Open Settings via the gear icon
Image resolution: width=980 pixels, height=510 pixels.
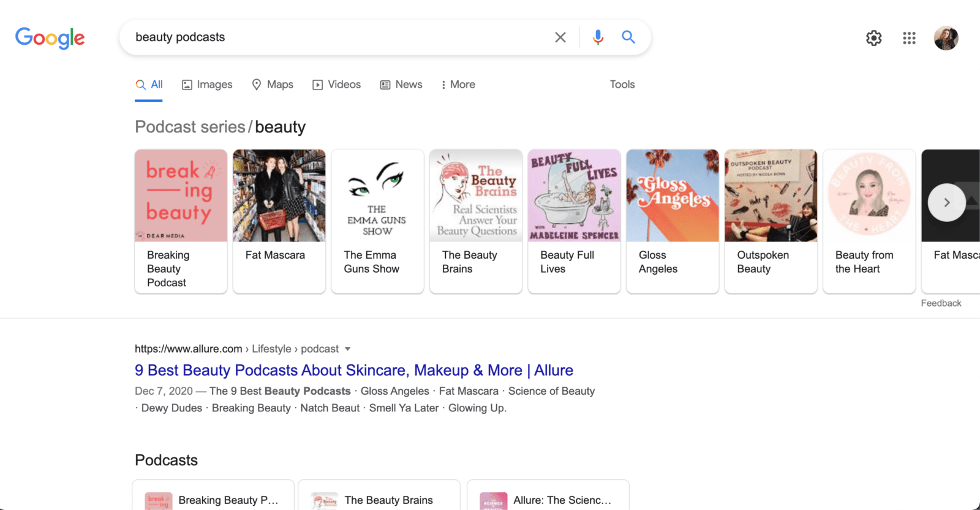tap(874, 38)
